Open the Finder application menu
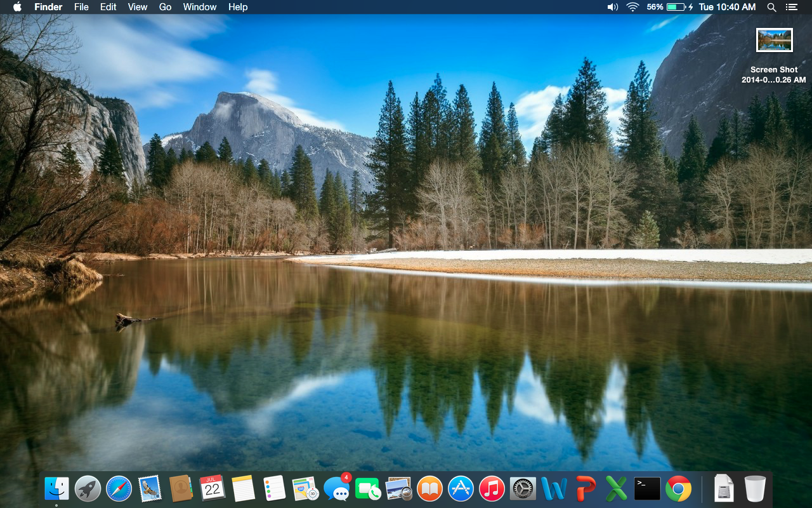The width and height of the screenshot is (812, 508). click(48, 7)
